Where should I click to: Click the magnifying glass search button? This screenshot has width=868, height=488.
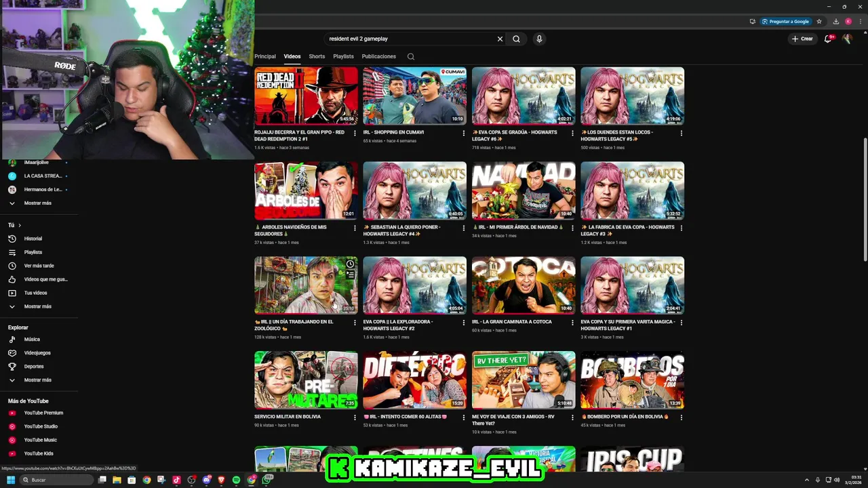[x=516, y=39]
